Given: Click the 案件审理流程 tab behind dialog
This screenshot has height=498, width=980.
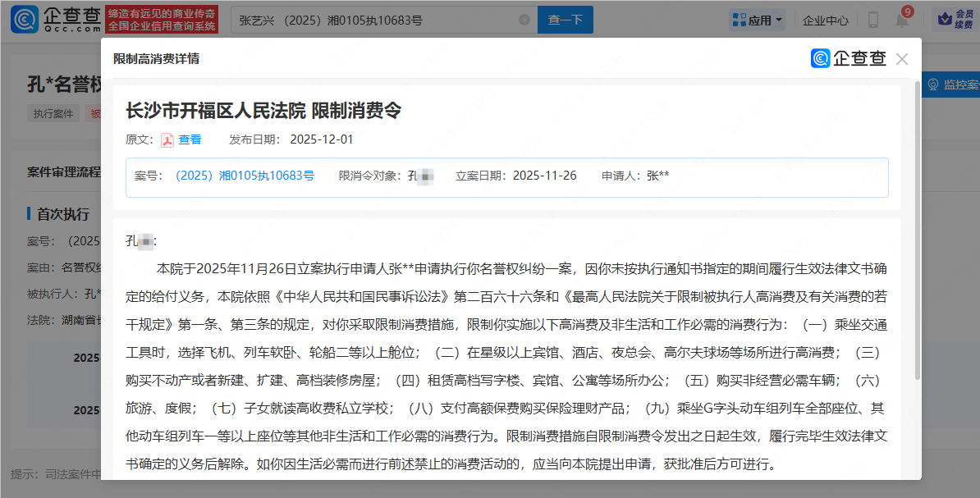Looking at the screenshot, I should click(63, 171).
